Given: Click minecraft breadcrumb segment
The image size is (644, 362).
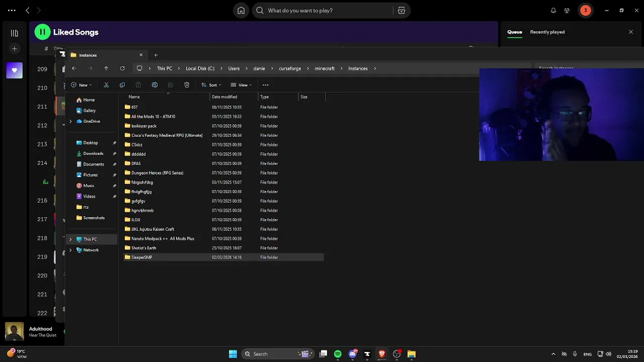Looking at the screenshot, I should [x=325, y=68].
